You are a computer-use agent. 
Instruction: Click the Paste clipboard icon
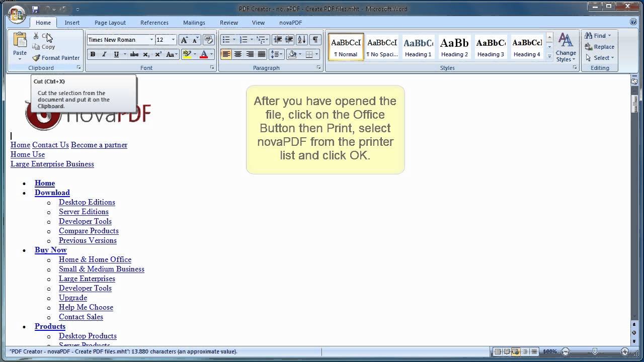pyautogui.click(x=20, y=40)
